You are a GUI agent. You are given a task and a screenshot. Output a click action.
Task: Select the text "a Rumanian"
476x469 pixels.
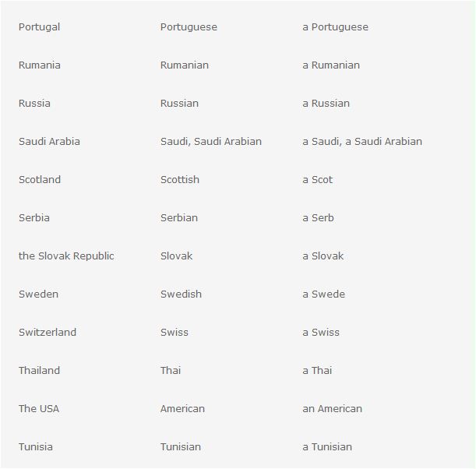tap(331, 65)
